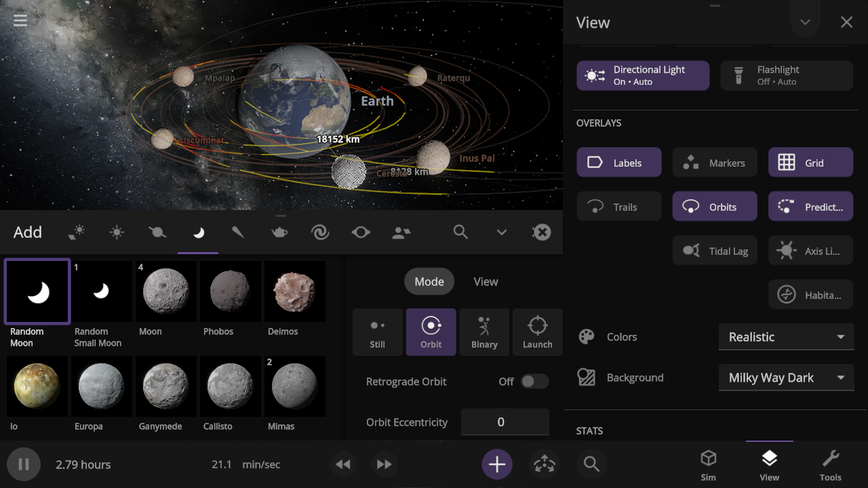Open the Sim tab
The height and width of the screenshot is (488, 868).
(x=708, y=465)
